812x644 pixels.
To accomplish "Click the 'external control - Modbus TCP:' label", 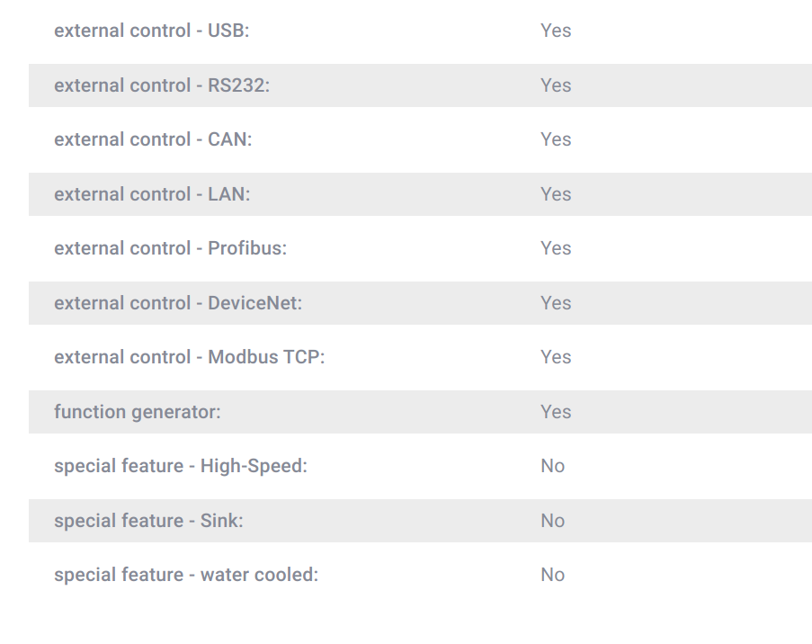I will pyautogui.click(x=190, y=357).
